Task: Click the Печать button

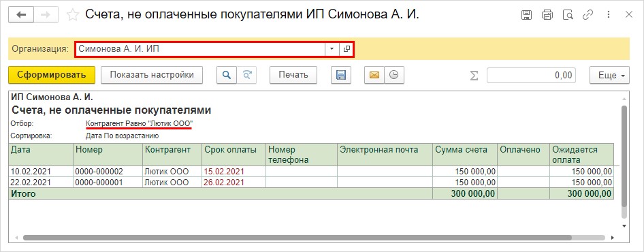Action: [x=293, y=75]
